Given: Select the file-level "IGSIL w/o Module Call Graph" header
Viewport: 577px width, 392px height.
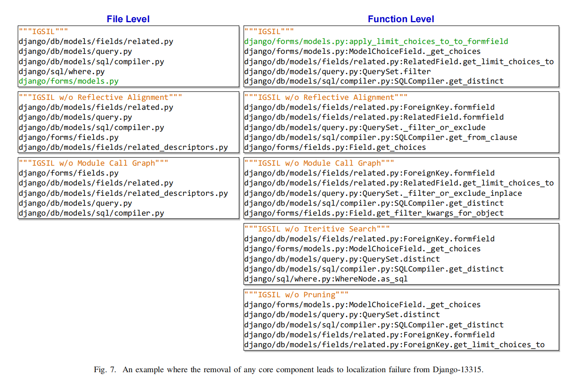Looking at the screenshot, I should (94, 163).
